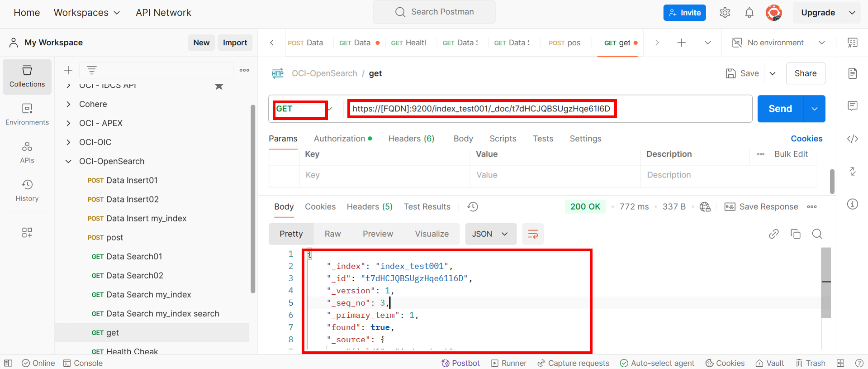The width and height of the screenshot is (868, 369).
Task: Open the request Info icon
Action: 852,204
